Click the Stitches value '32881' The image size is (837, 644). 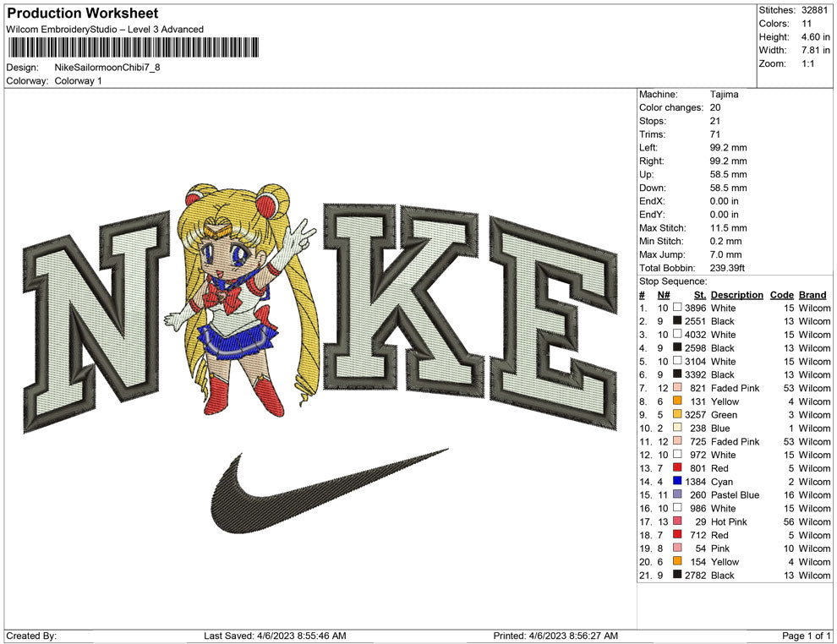click(x=814, y=10)
